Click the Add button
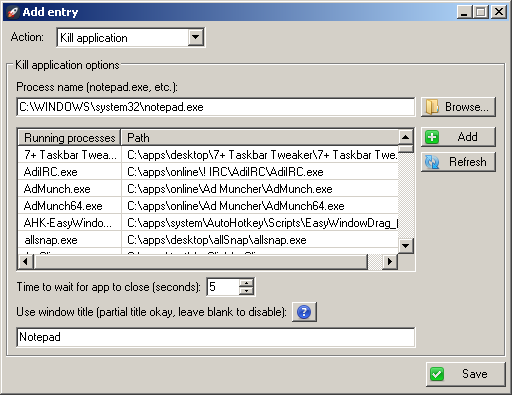The height and width of the screenshot is (395, 512). pyautogui.click(x=458, y=137)
